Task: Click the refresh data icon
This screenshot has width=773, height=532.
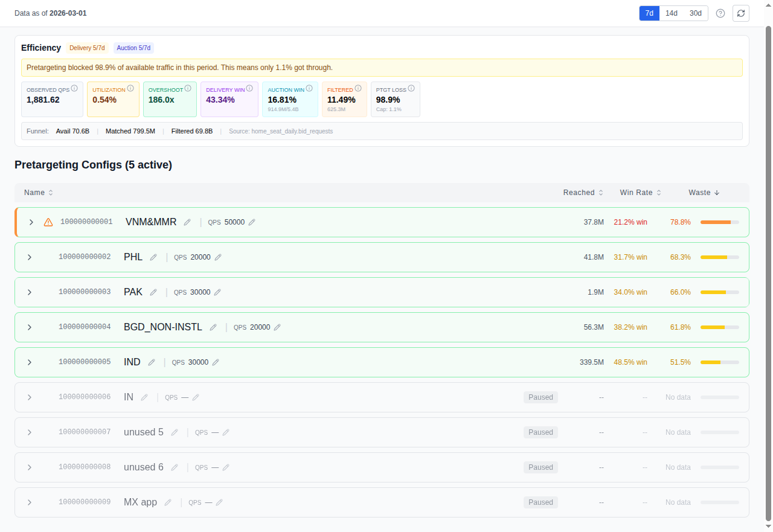Action: coord(741,13)
